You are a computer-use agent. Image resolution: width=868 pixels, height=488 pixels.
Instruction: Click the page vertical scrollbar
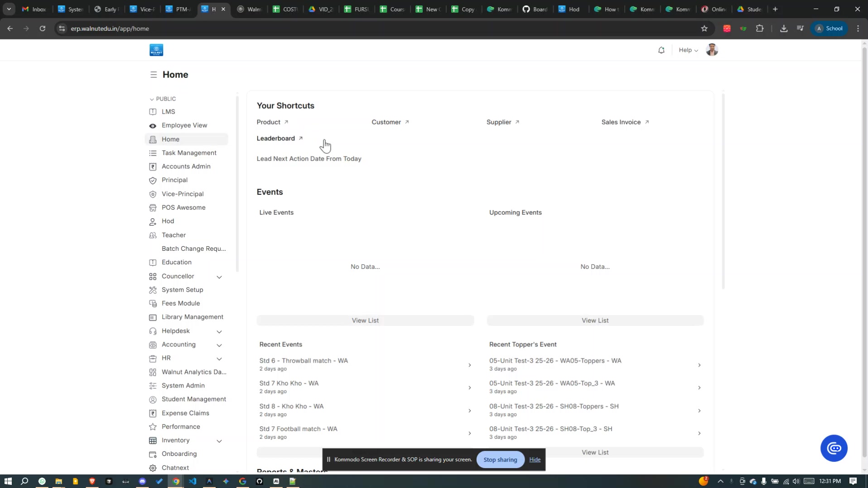(864, 226)
